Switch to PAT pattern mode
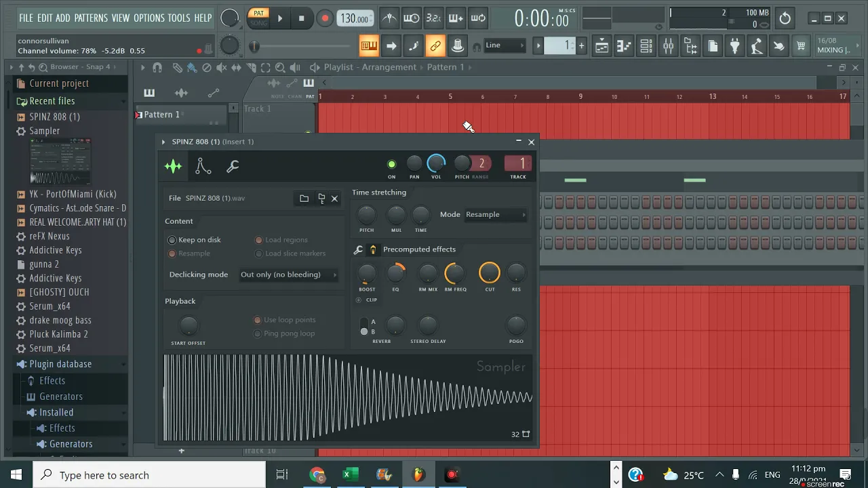The height and width of the screenshot is (488, 868). click(258, 13)
